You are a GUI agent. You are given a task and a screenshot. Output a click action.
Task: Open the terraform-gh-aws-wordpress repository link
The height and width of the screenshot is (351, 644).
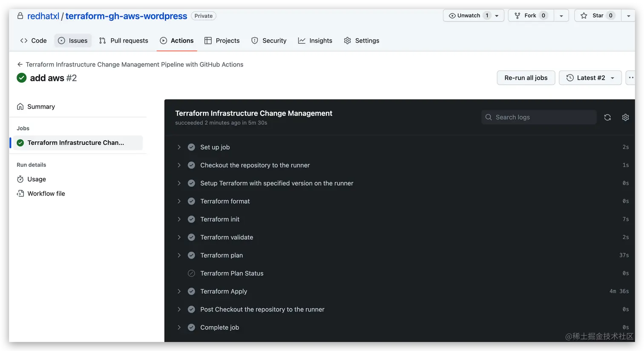126,16
